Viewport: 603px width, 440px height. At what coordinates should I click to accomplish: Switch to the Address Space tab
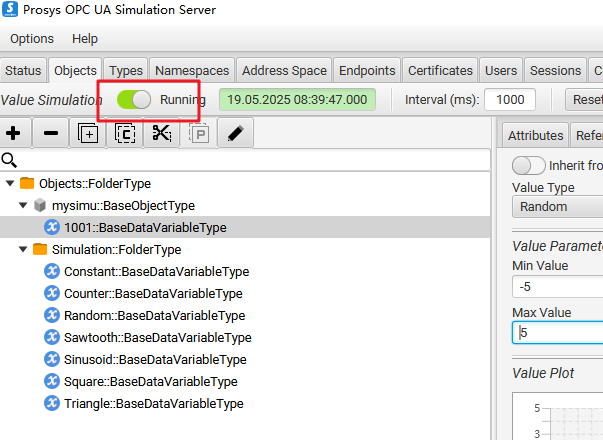[x=284, y=71]
